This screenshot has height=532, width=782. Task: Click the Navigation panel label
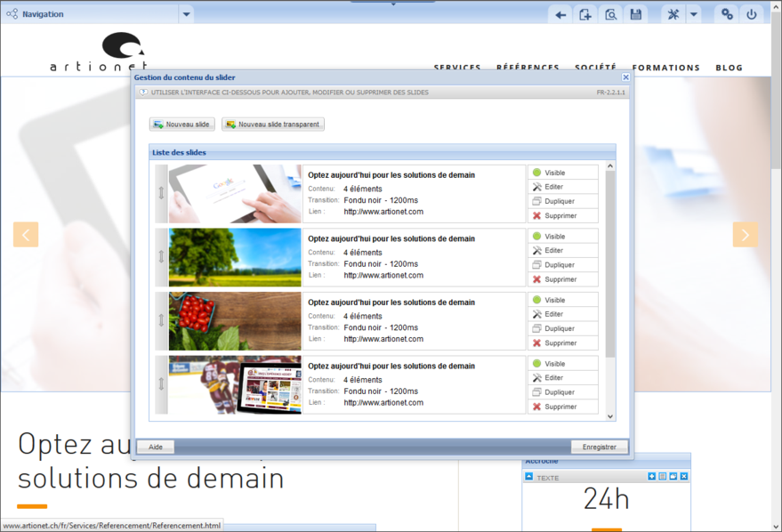(x=43, y=14)
